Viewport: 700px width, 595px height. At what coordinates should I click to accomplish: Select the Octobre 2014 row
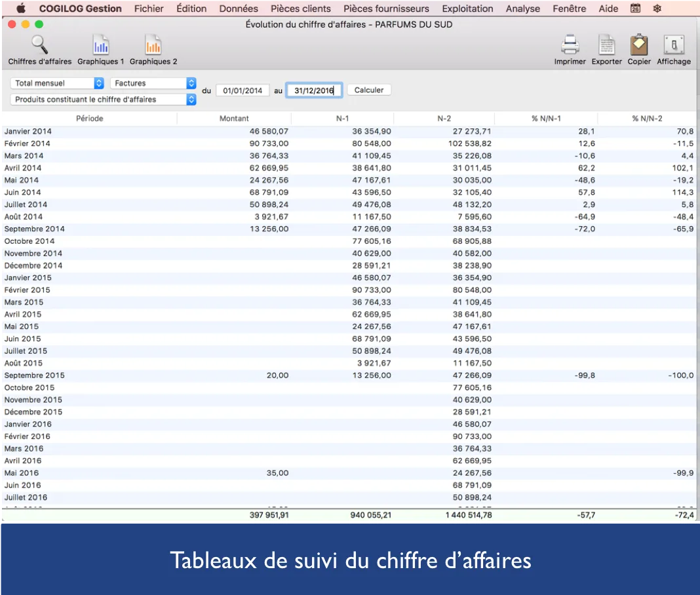tap(349, 241)
